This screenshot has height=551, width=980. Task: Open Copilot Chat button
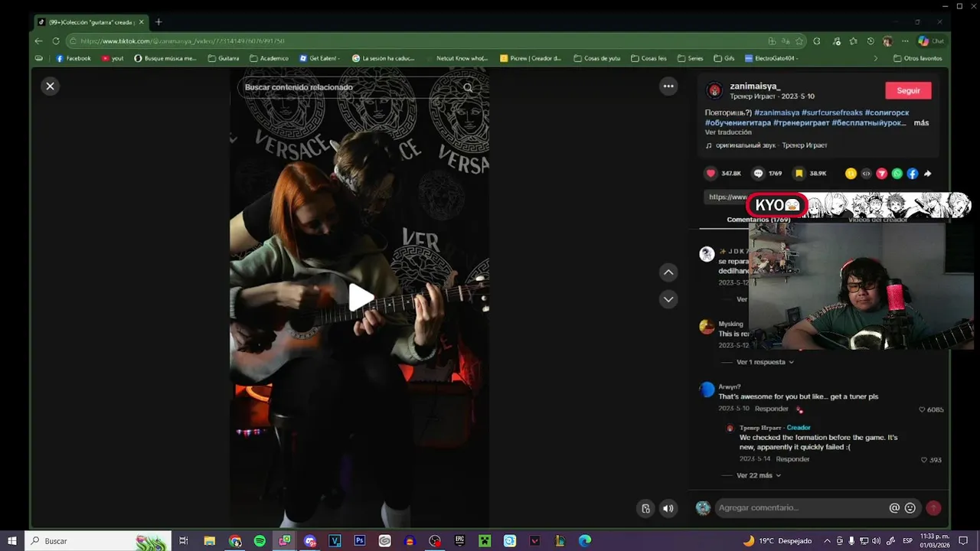pos(931,41)
